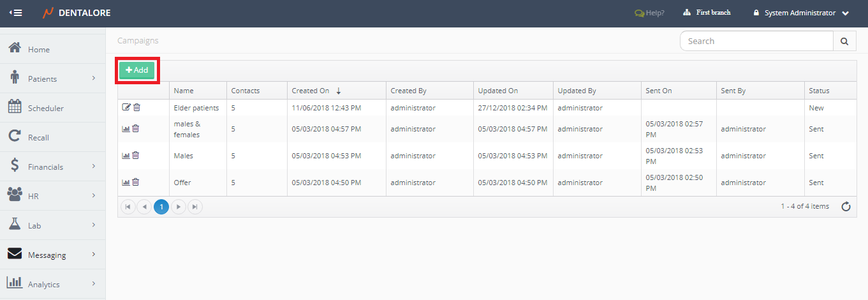The height and width of the screenshot is (300, 868).
Task: Expand the Patients sidebar menu
Action: [x=52, y=79]
